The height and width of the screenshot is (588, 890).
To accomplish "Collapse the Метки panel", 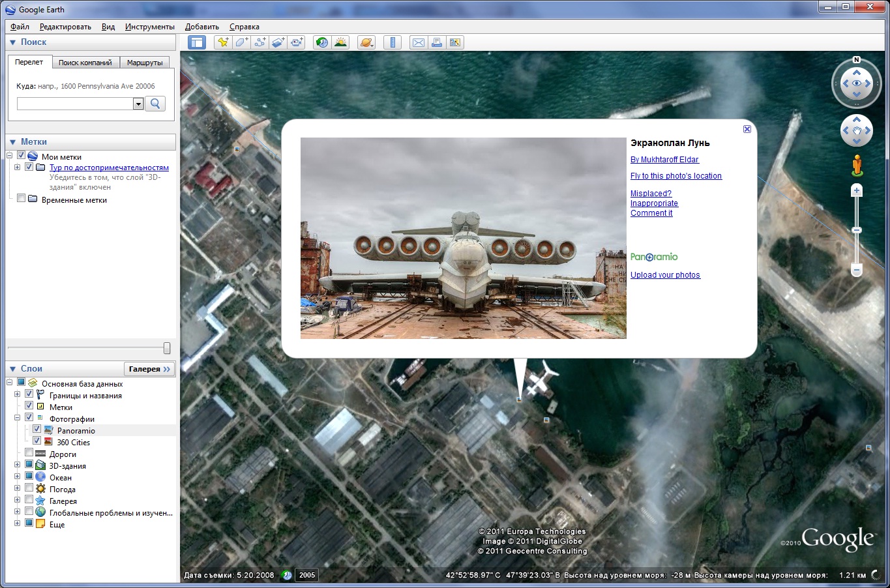I will (x=12, y=142).
